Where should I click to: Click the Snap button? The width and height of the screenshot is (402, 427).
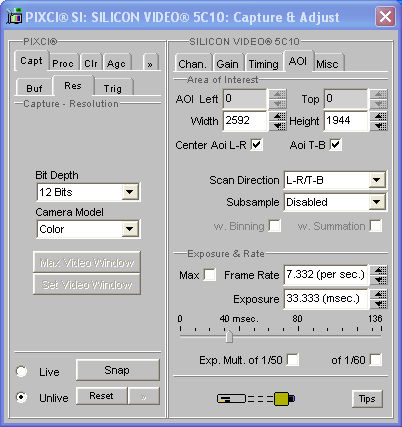(x=117, y=370)
